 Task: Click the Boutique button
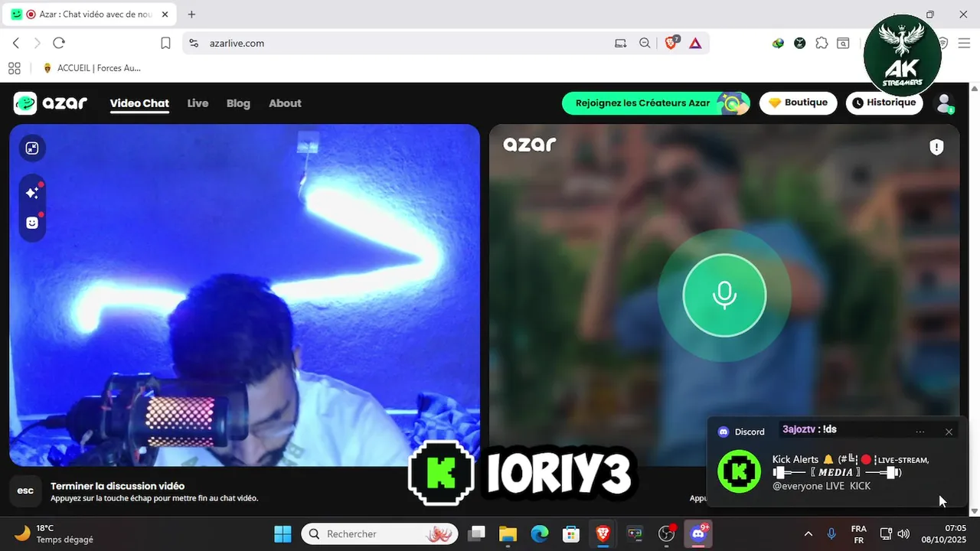799,103
